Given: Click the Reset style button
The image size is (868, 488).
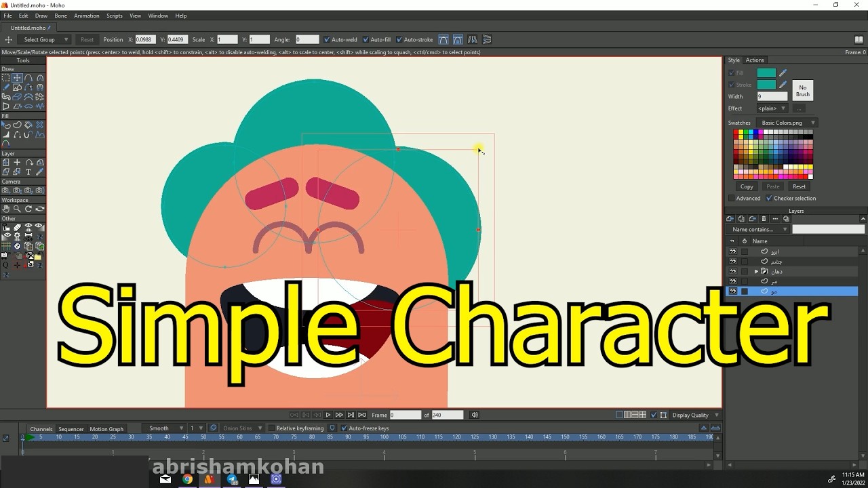Looking at the screenshot, I should 800,186.
